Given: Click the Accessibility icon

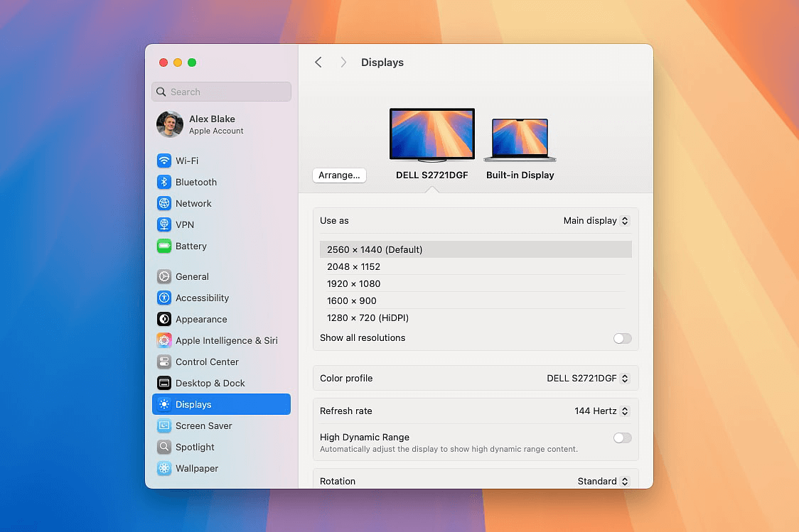Looking at the screenshot, I should [x=164, y=298].
